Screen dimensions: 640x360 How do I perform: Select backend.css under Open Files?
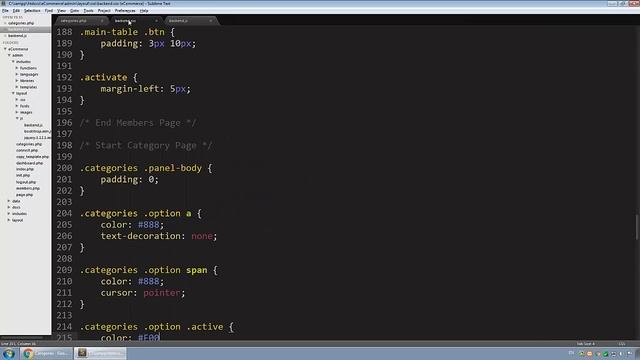[x=19, y=29]
